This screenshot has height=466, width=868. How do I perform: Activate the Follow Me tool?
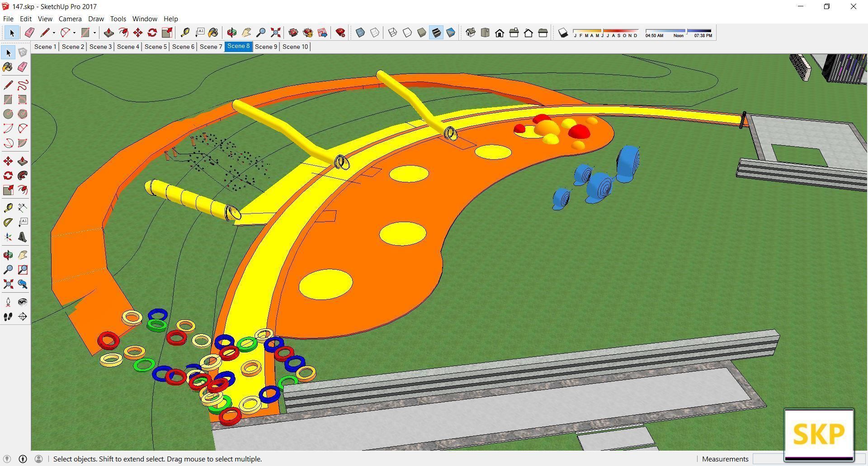23,176
